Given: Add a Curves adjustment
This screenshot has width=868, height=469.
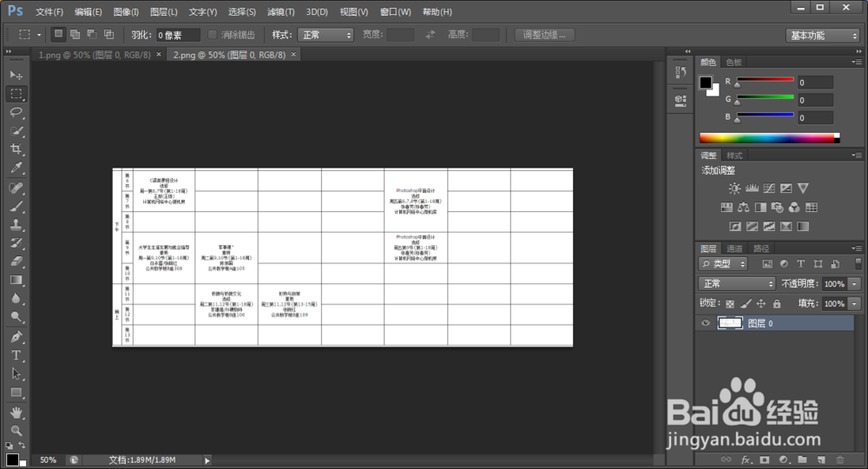Looking at the screenshot, I should [769, 188].
